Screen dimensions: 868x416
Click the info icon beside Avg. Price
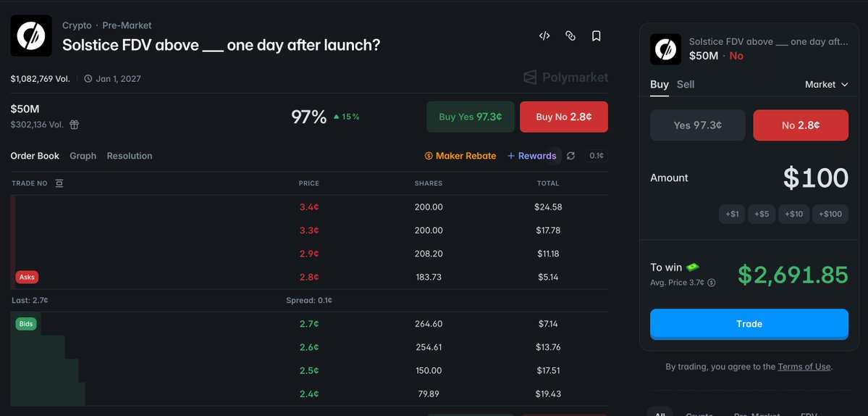712,283
